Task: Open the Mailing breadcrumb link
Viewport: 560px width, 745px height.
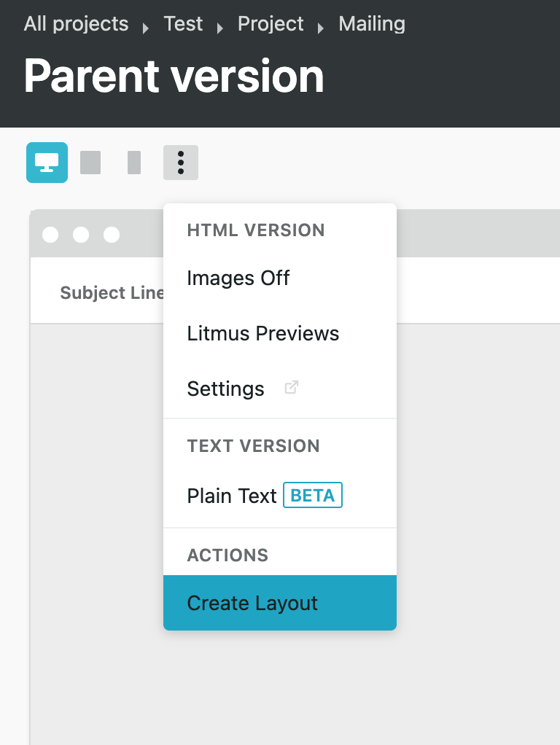Action: 371,23
